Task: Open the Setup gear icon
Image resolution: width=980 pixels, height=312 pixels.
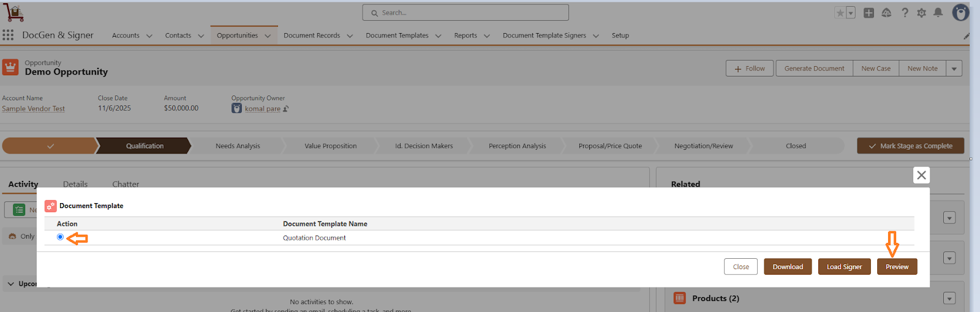Action: (921, 13)
